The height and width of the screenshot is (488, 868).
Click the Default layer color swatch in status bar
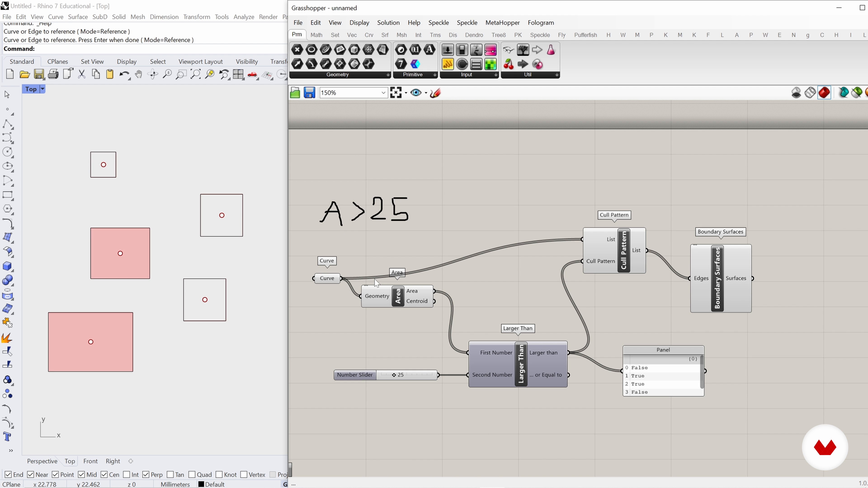point(201,484)
